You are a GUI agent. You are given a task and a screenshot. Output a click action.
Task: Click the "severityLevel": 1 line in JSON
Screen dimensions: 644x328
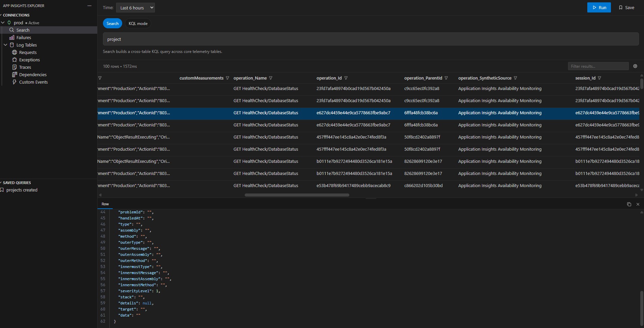pyautogui.click(x=139, y=291)
